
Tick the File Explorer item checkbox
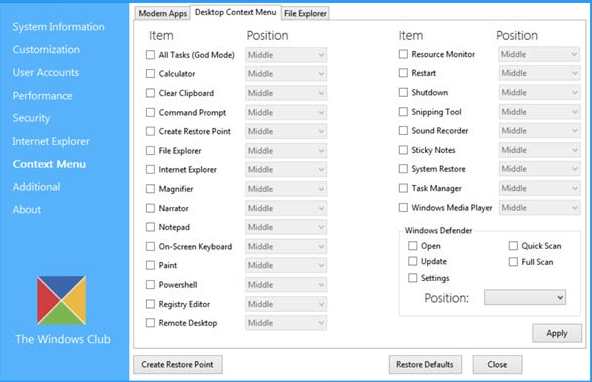click(x=150, y=151)
